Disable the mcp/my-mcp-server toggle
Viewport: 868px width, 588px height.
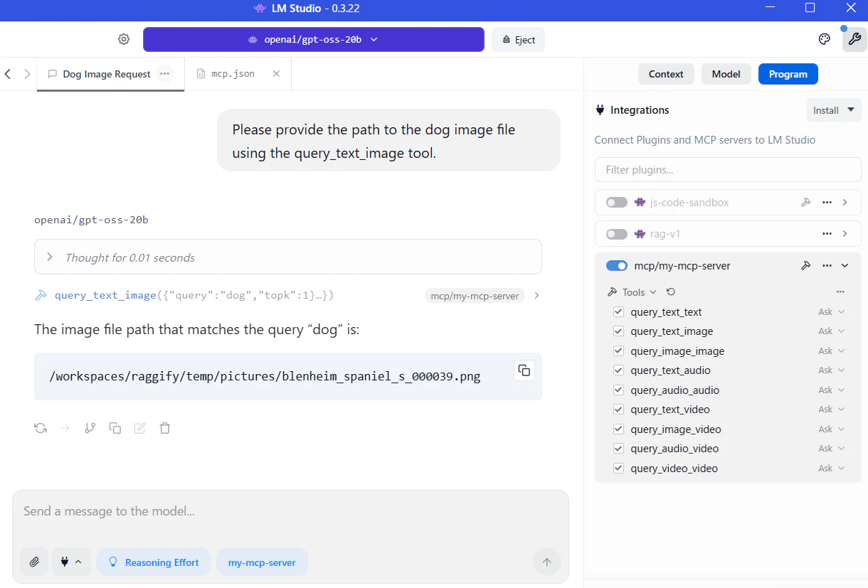pyautogui.click(x=617, y=266)
